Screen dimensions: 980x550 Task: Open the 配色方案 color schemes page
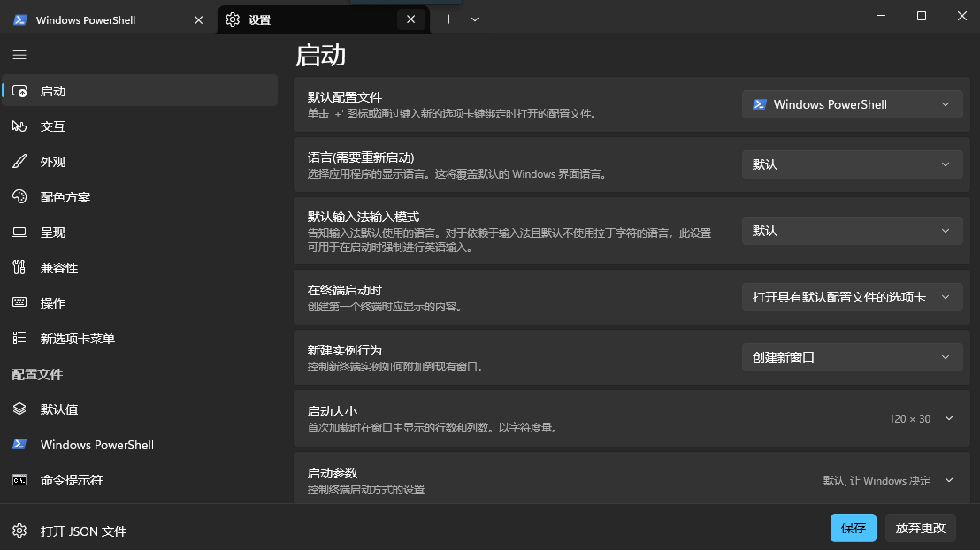[x=65, y=197]
